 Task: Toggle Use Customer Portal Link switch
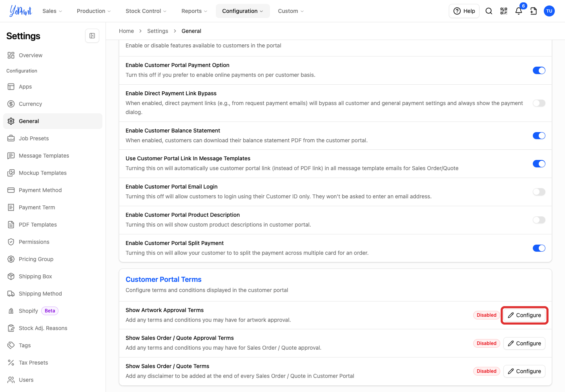click(539, 164)
